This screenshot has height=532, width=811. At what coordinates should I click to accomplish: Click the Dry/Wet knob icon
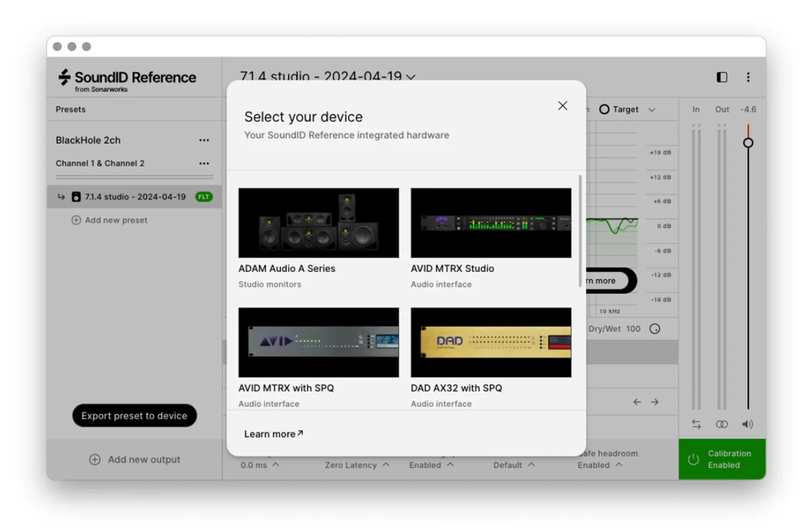tap(655, 329)
